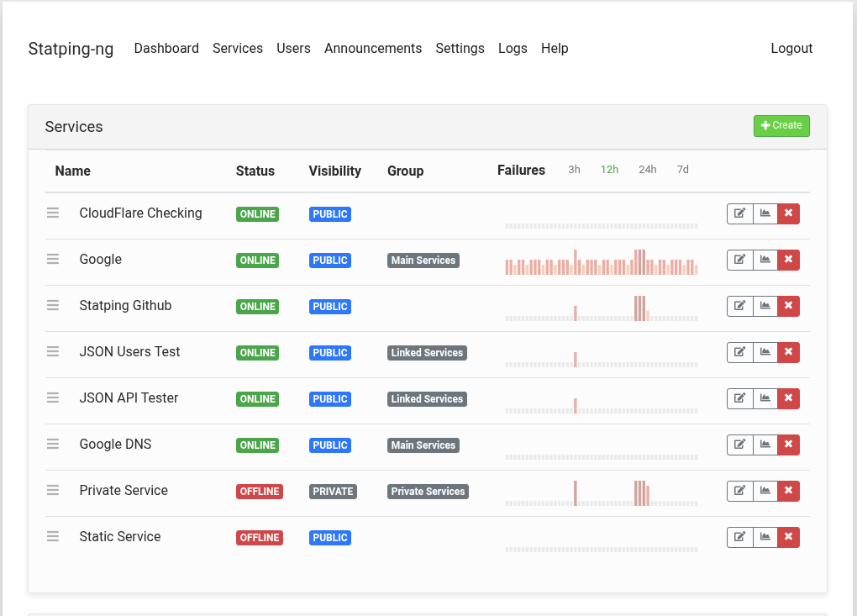Viewport: 857px width, 616px height.
Task: Click edit icon for JSON Users Test
Action: [739, 352]
